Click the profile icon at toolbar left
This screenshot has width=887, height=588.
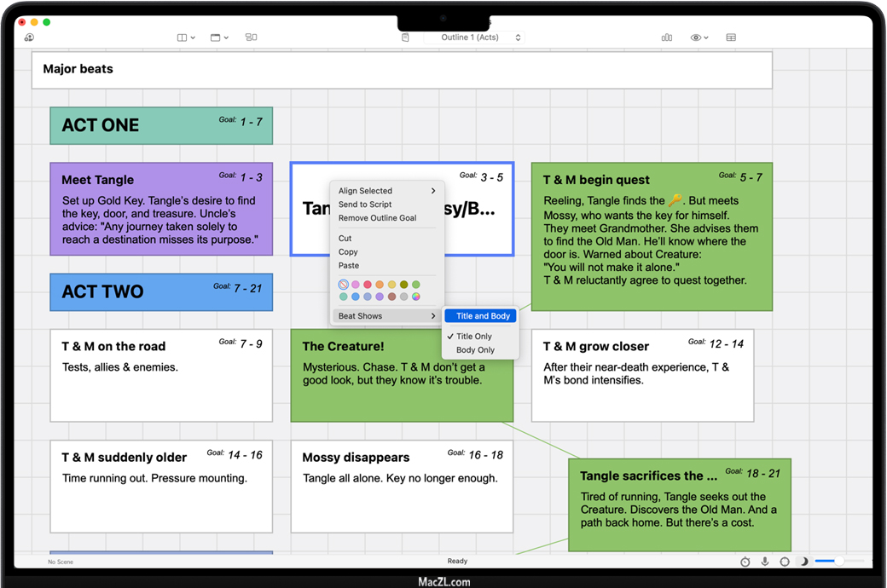29,37
